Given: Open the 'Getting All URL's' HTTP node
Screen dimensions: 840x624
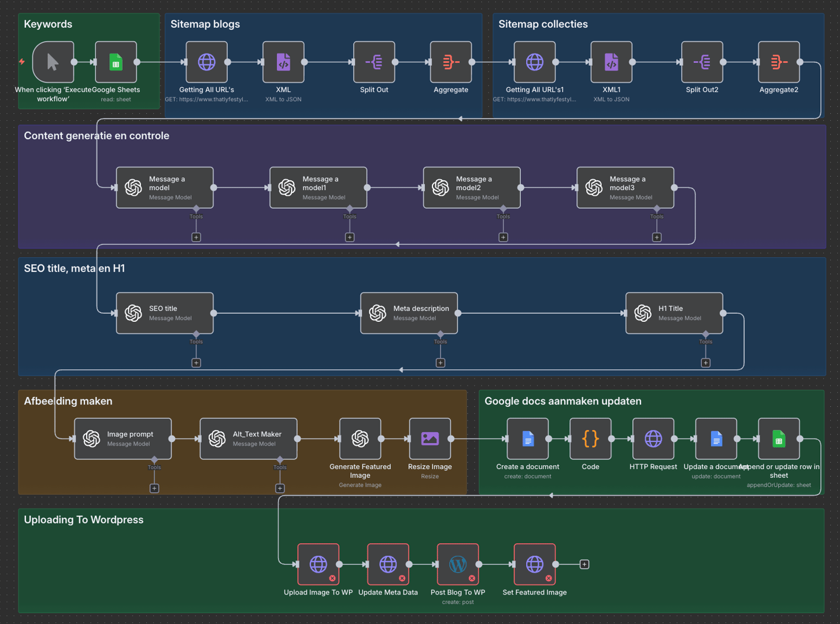Looking at the screenshot, I should pos(206,62).
